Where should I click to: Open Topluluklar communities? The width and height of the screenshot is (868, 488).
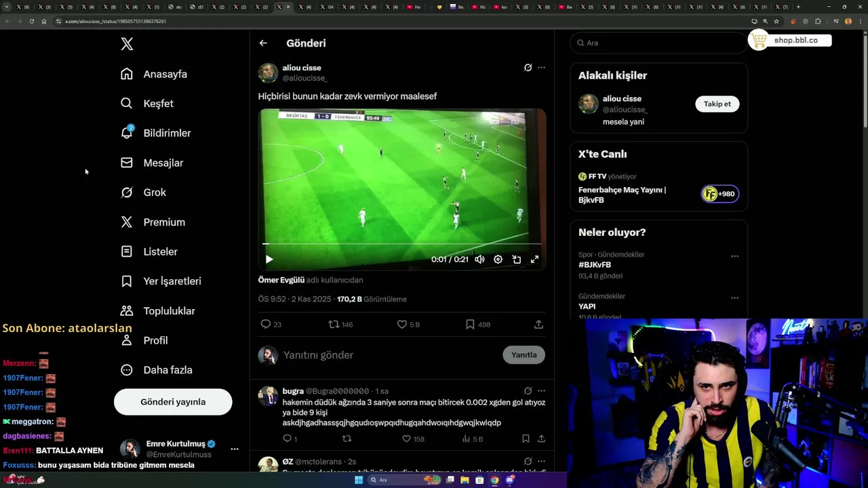(157, 310)
